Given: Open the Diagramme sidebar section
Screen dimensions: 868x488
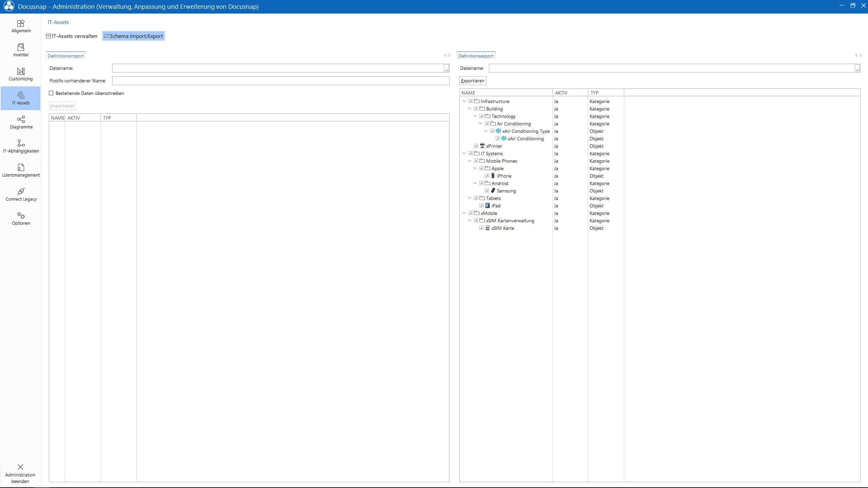Looking at the screenshot, I should [21, 123].
